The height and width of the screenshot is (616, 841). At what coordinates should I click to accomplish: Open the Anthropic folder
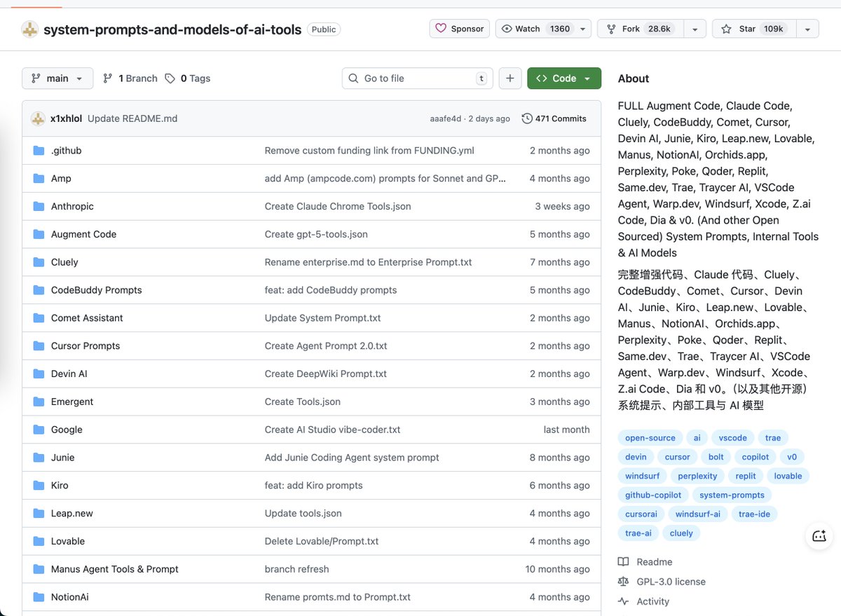(72, 206)
